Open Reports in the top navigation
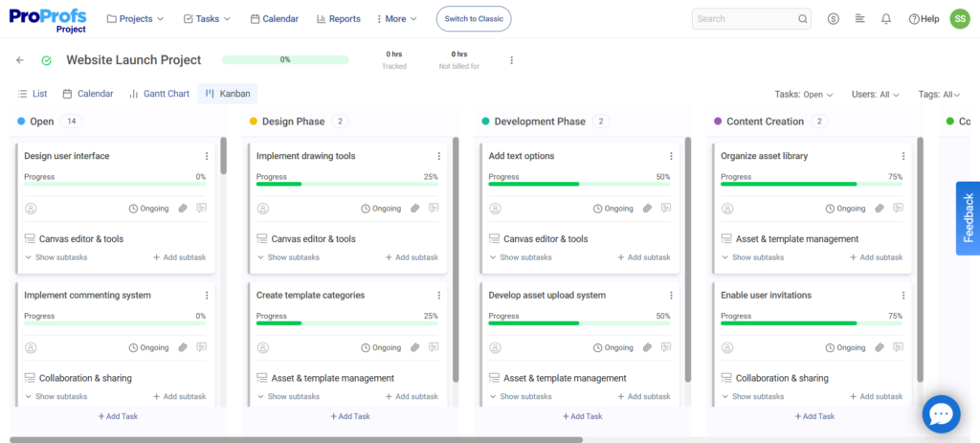Image resolution: width=980 pixels, height=443 pixels. pyautogui.click(x=339, y=19)
